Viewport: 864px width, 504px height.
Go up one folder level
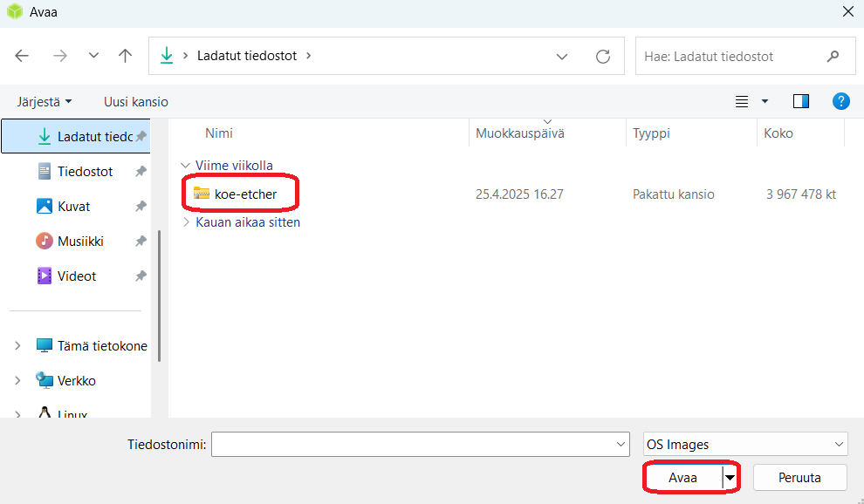[x=125, y=56]
